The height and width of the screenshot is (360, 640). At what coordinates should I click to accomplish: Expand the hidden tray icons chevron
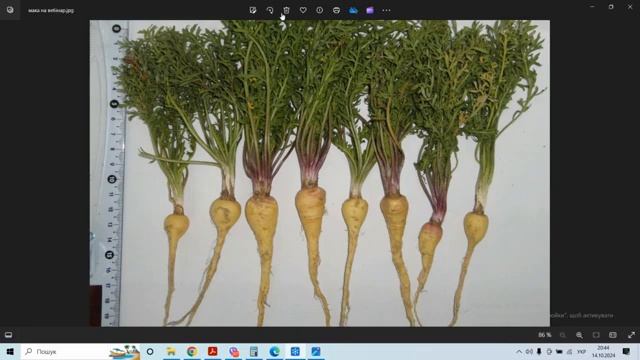pos(519,351)
